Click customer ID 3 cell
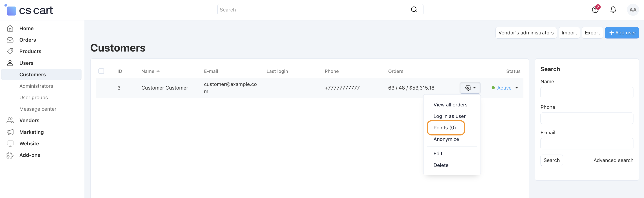 (x=119, y=88)
